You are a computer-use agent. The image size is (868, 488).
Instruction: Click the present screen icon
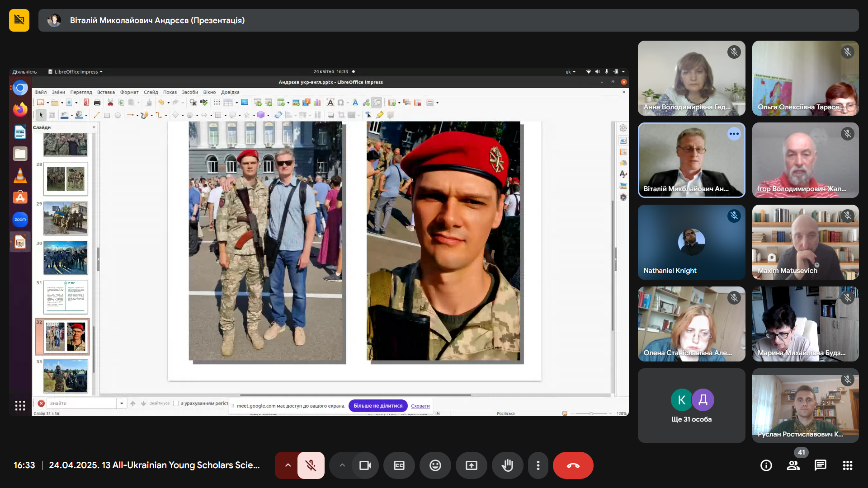[472, 465]
